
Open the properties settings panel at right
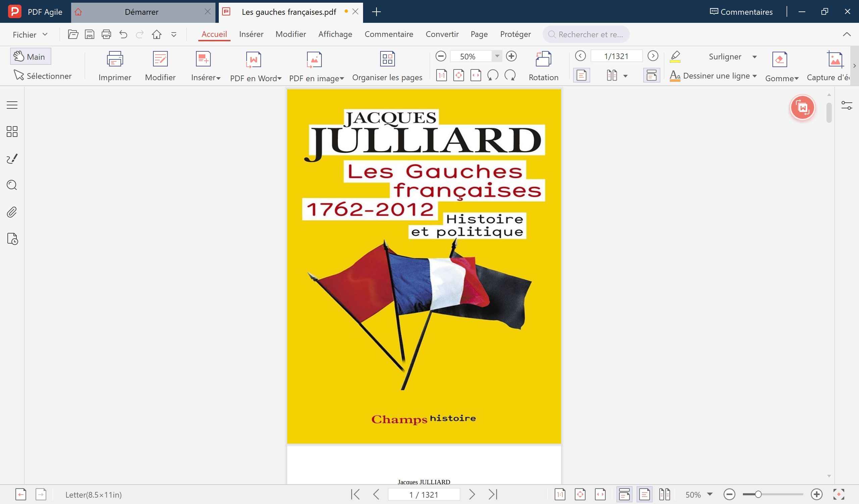(847, 105)
